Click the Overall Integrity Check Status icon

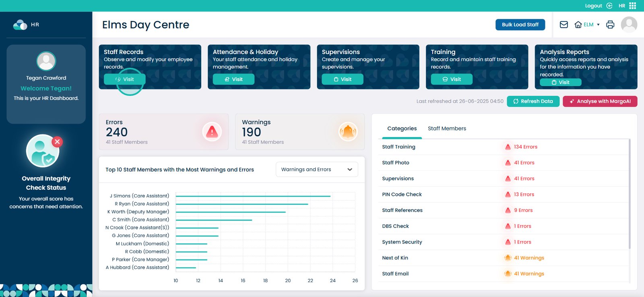tap(43, 151)
